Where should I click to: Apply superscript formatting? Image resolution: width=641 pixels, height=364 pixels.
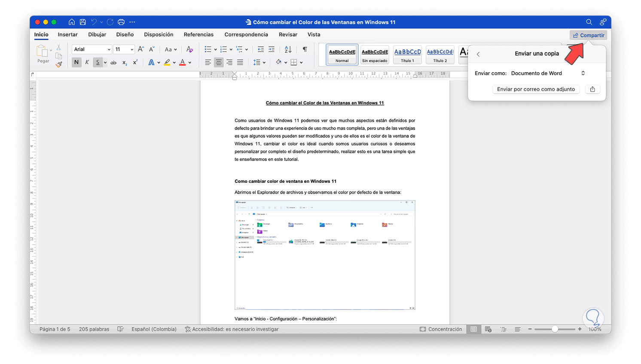[135, 63]
